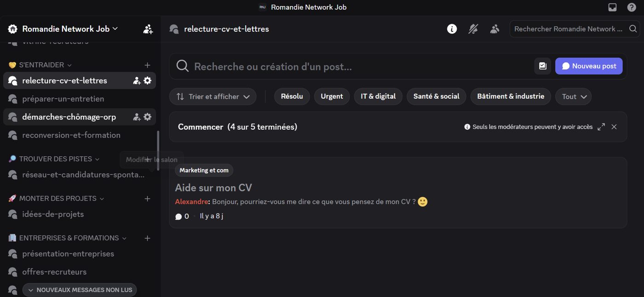644x297 pixels.
Task: Click the forum icon beside relecture-cv-et-lettres header
Action: 174,29
